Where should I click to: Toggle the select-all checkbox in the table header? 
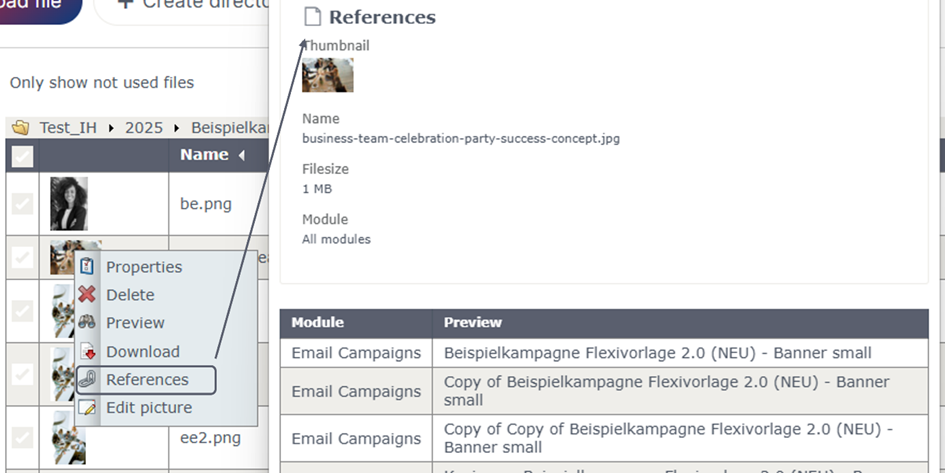[x=22, y=157]
